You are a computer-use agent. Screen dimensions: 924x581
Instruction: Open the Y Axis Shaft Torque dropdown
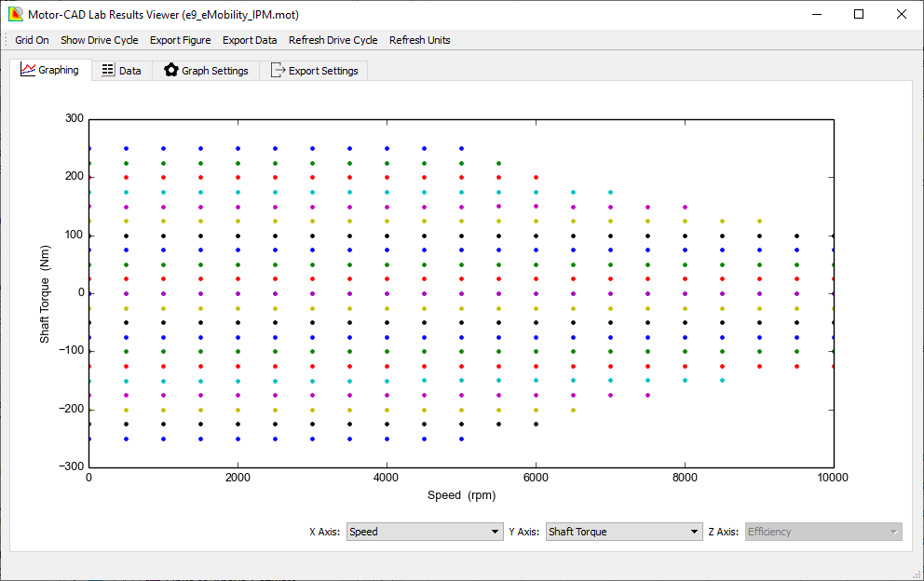point(624,532)
